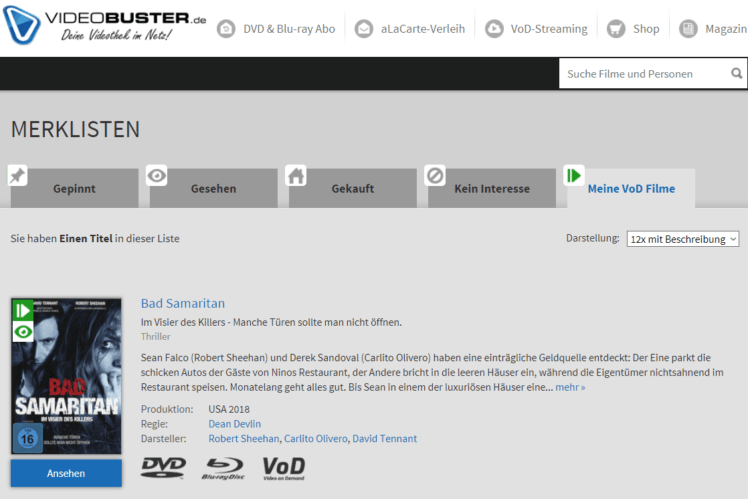Image resolution: width=748 pixels, height=499 pixels.
Task: Click the green play icon on Meine VoD Filme tab
Action: tap(574, 176)
